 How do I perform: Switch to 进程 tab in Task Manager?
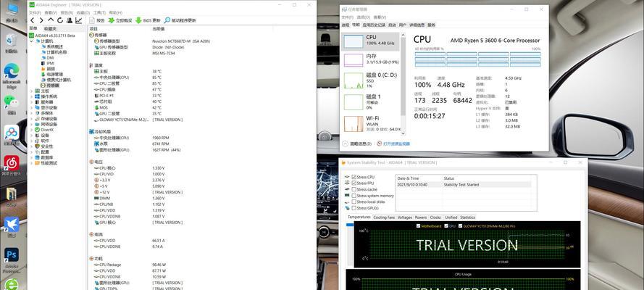[346, 25]
